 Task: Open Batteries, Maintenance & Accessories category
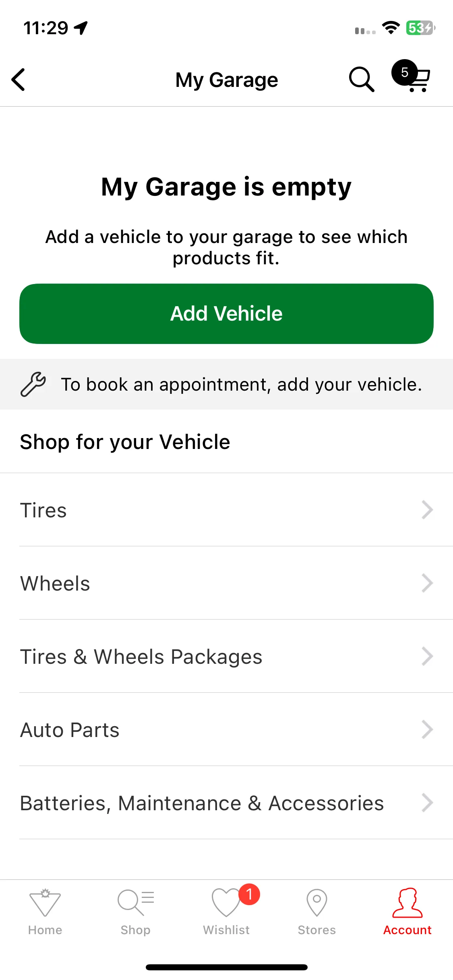click(226, 803)
